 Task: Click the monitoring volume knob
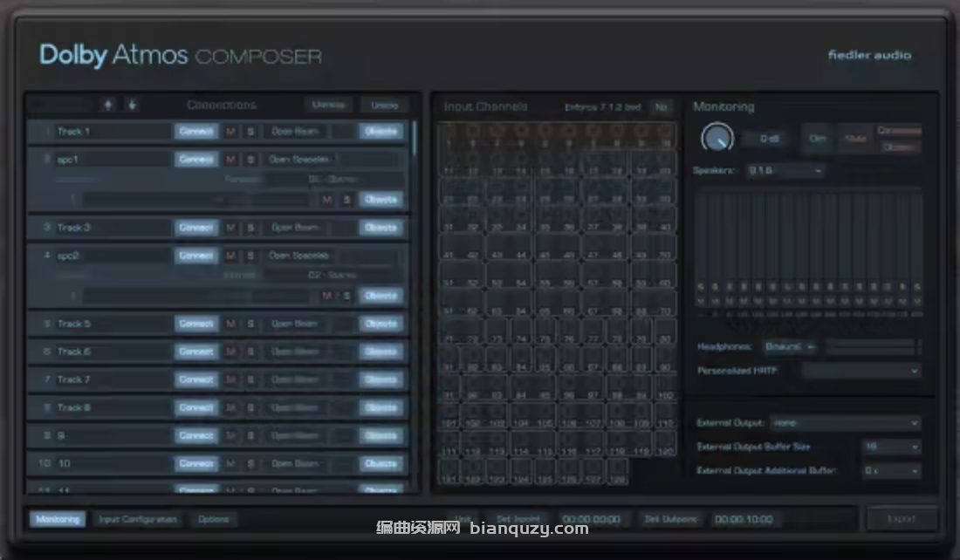pos(717,137)
